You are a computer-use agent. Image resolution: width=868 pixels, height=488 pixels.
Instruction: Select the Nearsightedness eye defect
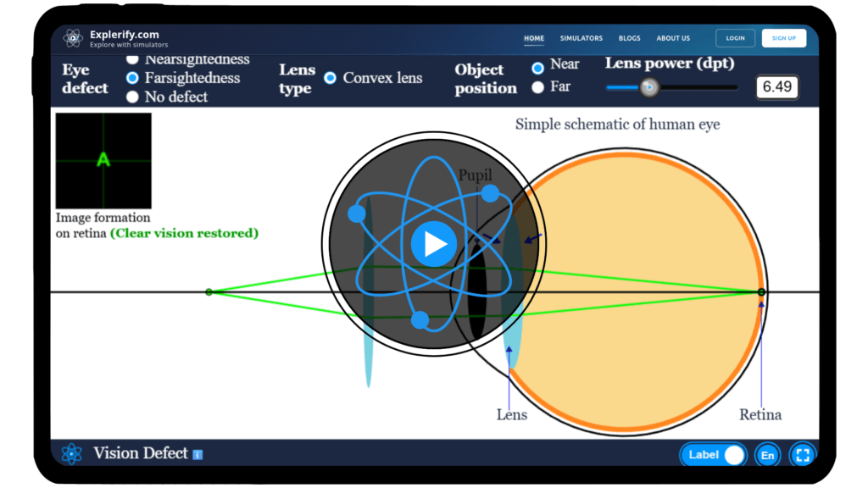pos(133,59)
